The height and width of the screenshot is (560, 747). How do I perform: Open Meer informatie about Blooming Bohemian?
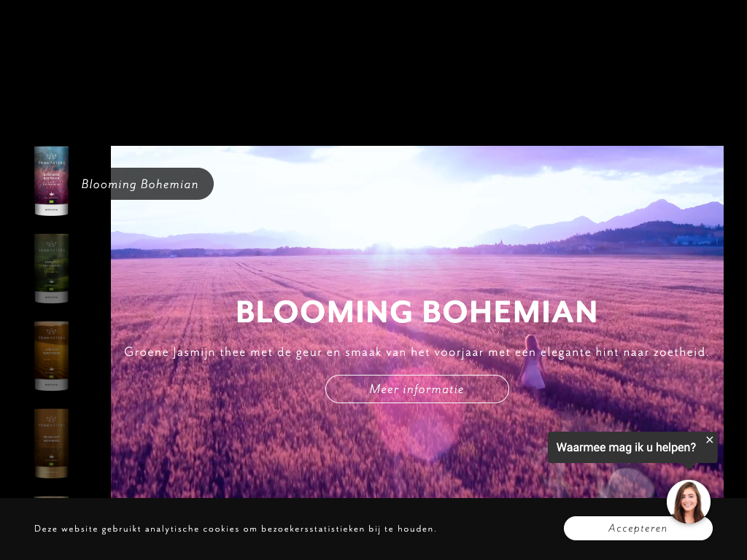417,389
